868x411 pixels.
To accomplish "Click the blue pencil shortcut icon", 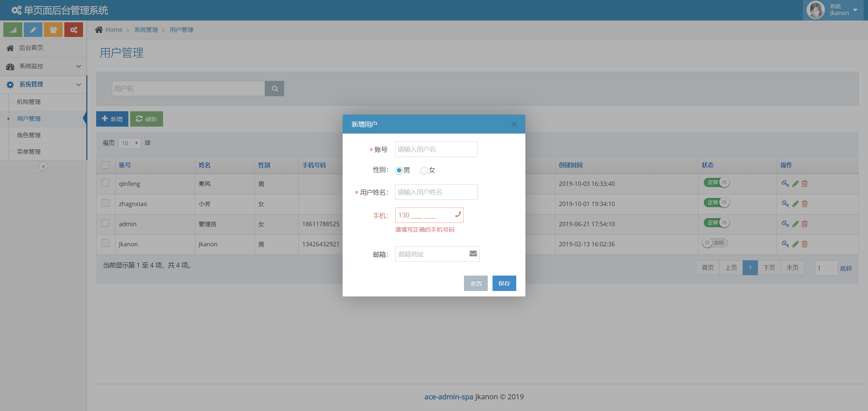I will pyautogui.click(x=33, y=30).
